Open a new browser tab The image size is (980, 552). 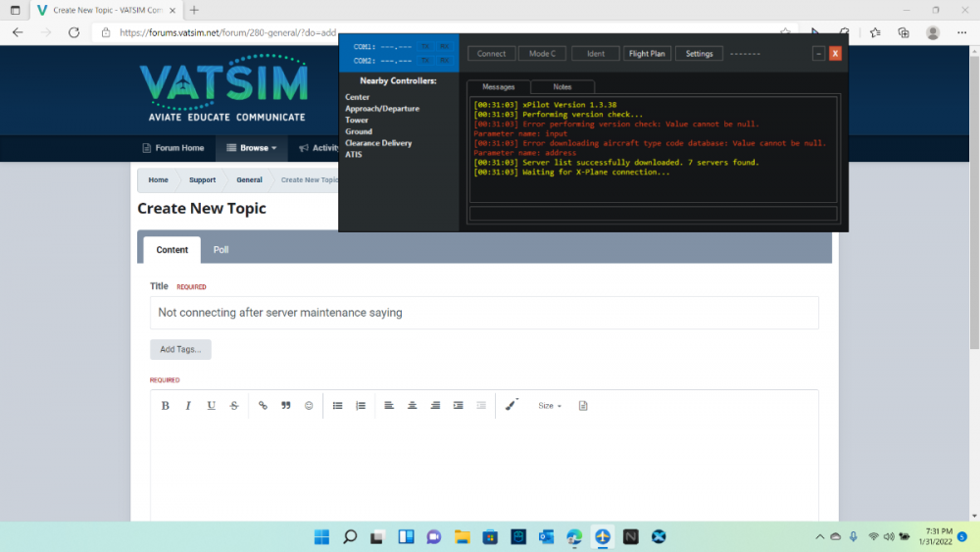[194, 10]
